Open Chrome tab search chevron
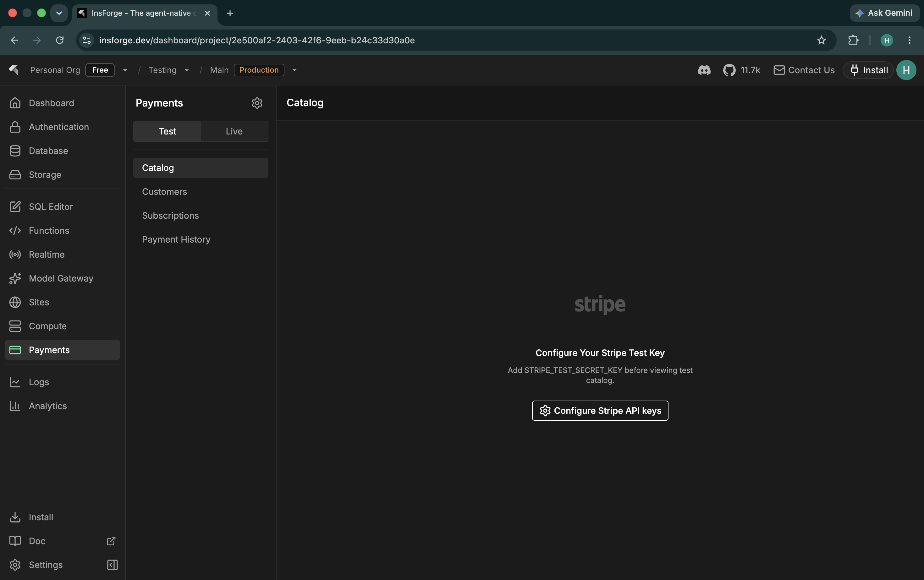 (59, 13)
